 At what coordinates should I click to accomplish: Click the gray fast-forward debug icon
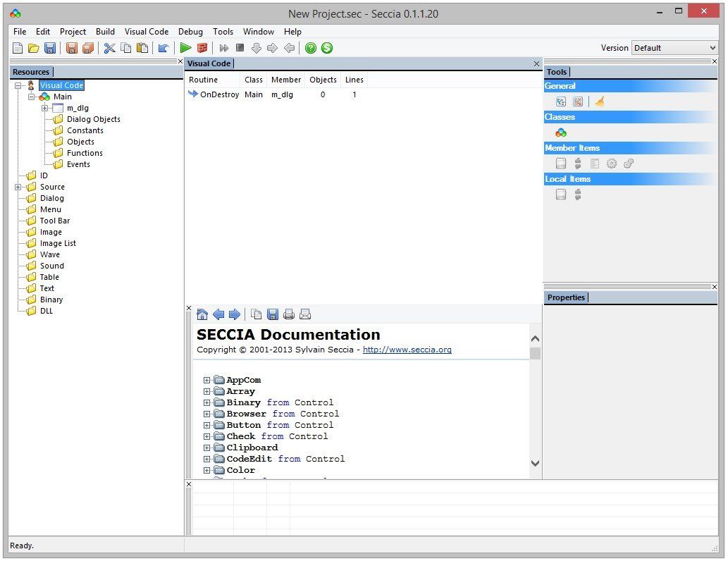click(x=224, y=48)
